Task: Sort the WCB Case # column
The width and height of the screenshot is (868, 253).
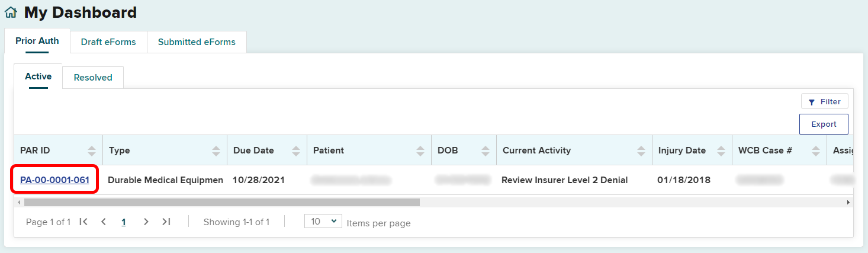Action: tap(816, 150)
